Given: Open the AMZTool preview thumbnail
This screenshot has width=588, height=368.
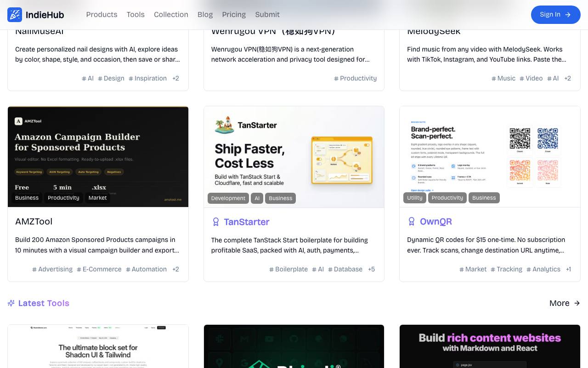Looking at the screenshot, I should click(x=98, y=157).
